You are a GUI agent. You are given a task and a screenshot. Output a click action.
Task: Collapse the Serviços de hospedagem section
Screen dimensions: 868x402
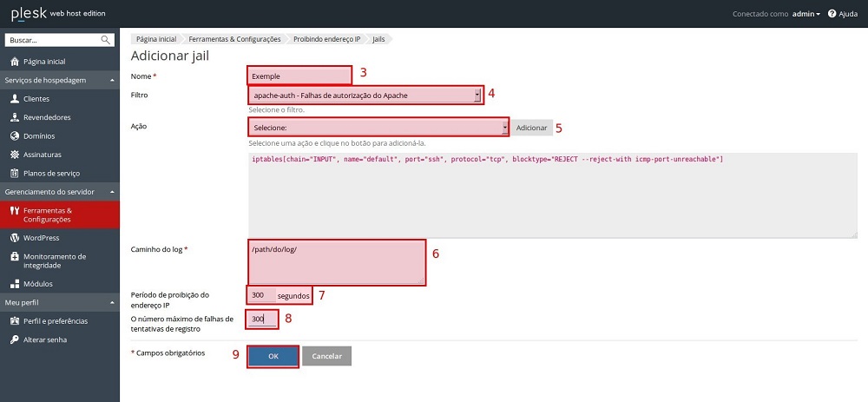coord(111,81)
